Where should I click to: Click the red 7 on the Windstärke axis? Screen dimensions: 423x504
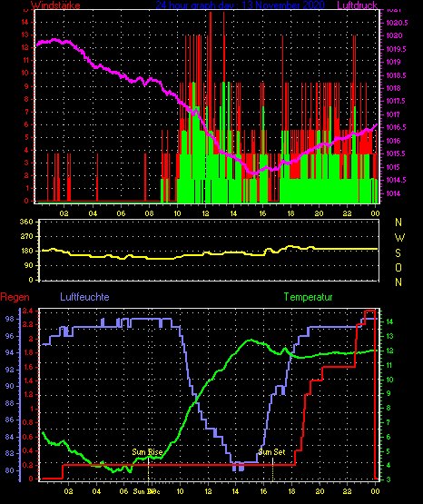pyautogui.click(x=26, y=112)
